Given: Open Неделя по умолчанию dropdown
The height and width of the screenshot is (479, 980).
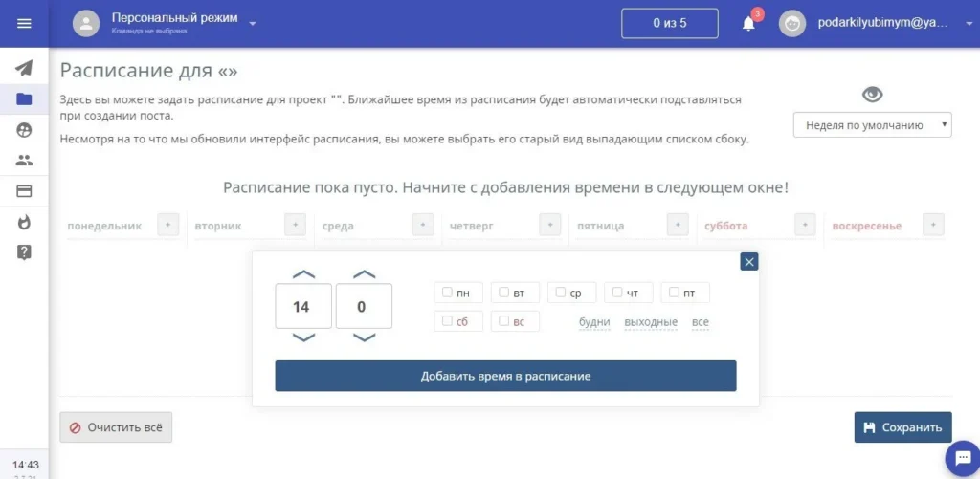Looking at the screenshot, I should point(873,125).
